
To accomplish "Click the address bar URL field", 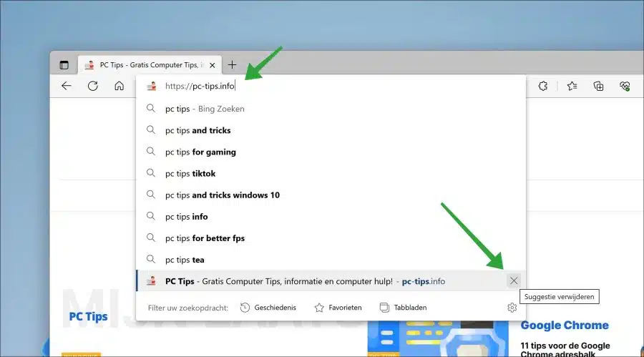I will click(331, 86).
